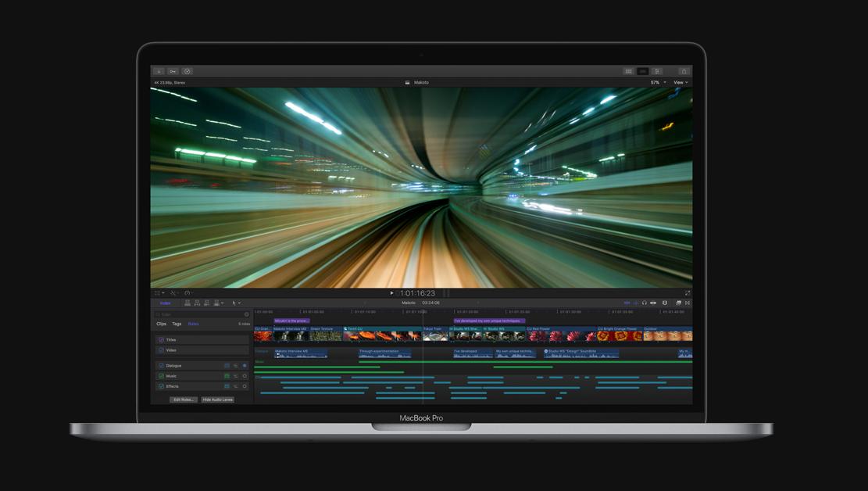Select the CU Red Flower clip thumbnail
The image size is (868, 491).
pos(561,335)
